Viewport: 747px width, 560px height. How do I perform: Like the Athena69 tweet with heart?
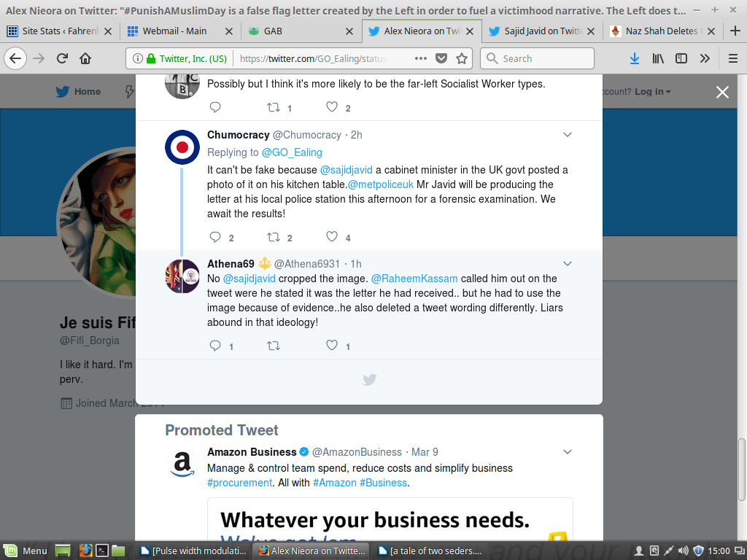coord(331,346)
